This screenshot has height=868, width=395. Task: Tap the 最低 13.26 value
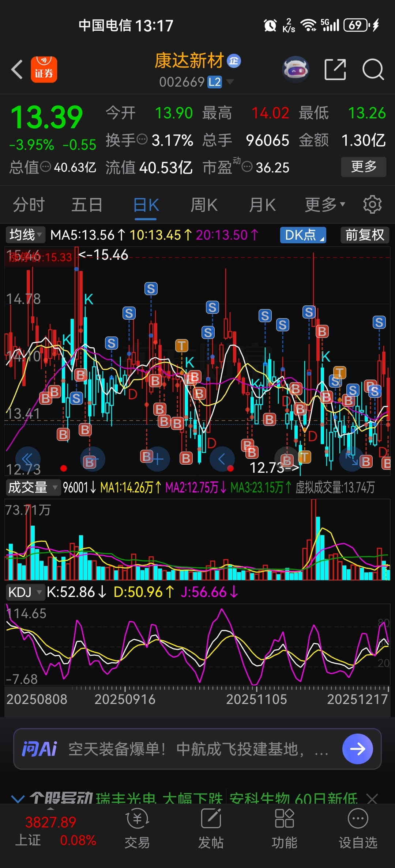367,113
